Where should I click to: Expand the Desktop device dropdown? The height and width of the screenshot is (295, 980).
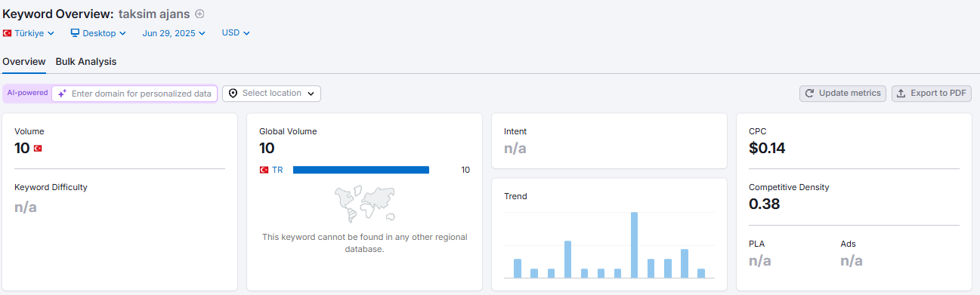98,33
